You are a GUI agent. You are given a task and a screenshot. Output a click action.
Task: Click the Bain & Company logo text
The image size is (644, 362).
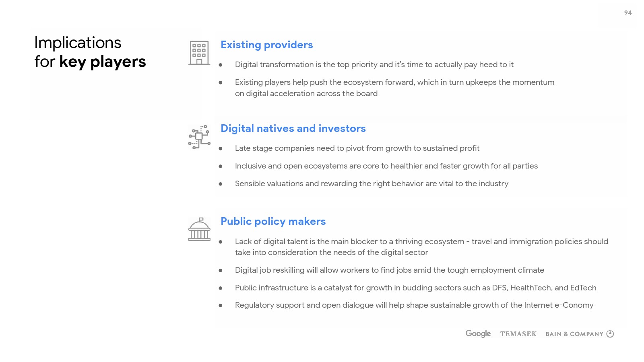(574, 334)
